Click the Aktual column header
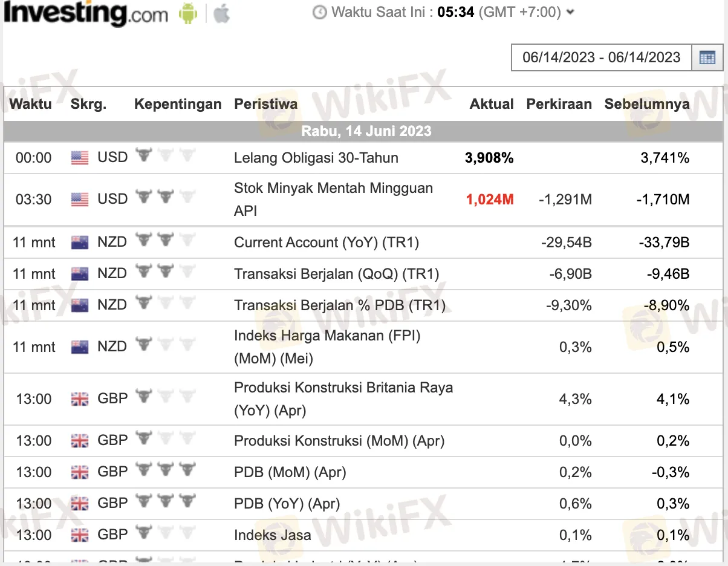The image size is (728, 566). coord(492,104)
